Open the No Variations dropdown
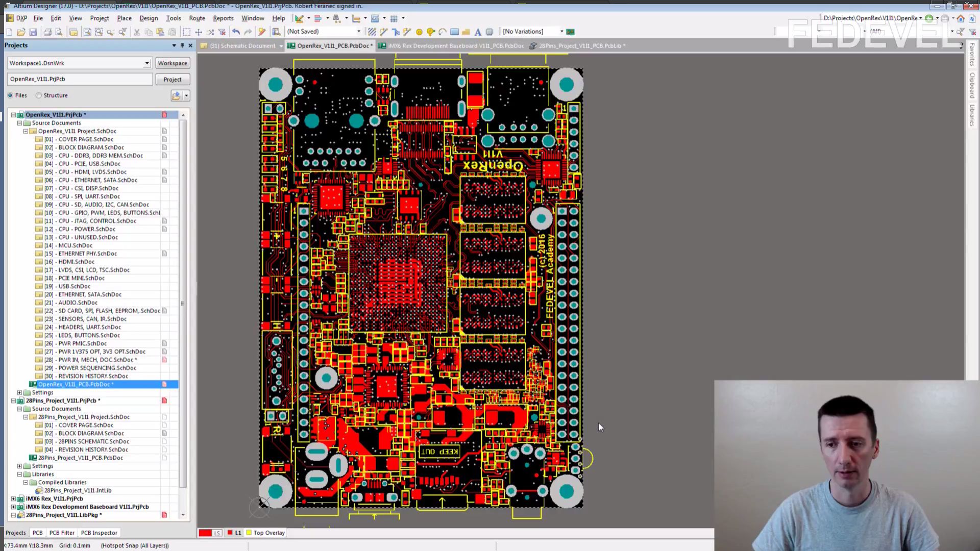Image resolution: width=980 pixels, height=551 pixels. [561, 32]
